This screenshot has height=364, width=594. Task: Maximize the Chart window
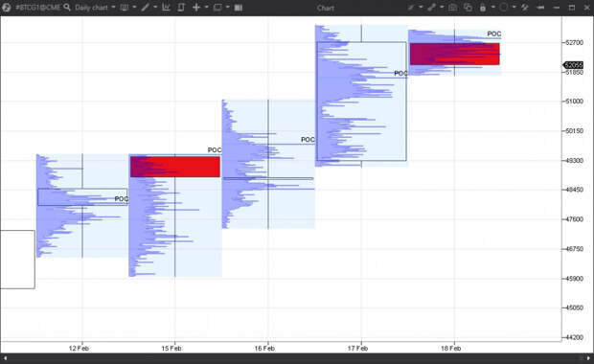572,8
